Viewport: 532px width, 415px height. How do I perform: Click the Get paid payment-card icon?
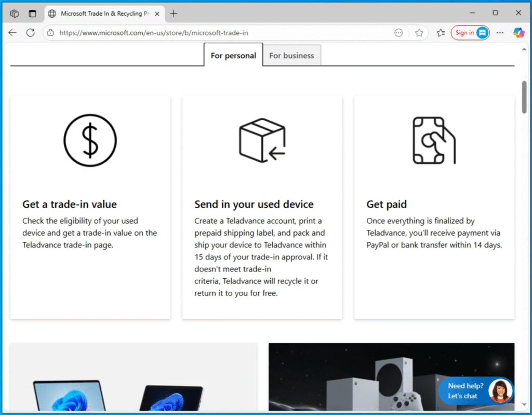pos(434,140)
